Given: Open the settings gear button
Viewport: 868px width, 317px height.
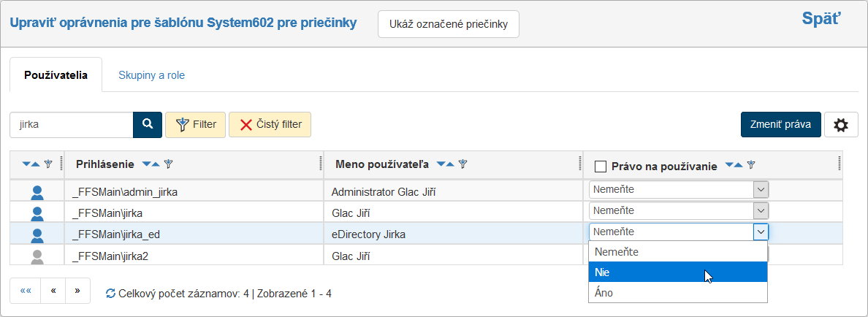Looking at the screenshot, I should (x=841, y=125).
